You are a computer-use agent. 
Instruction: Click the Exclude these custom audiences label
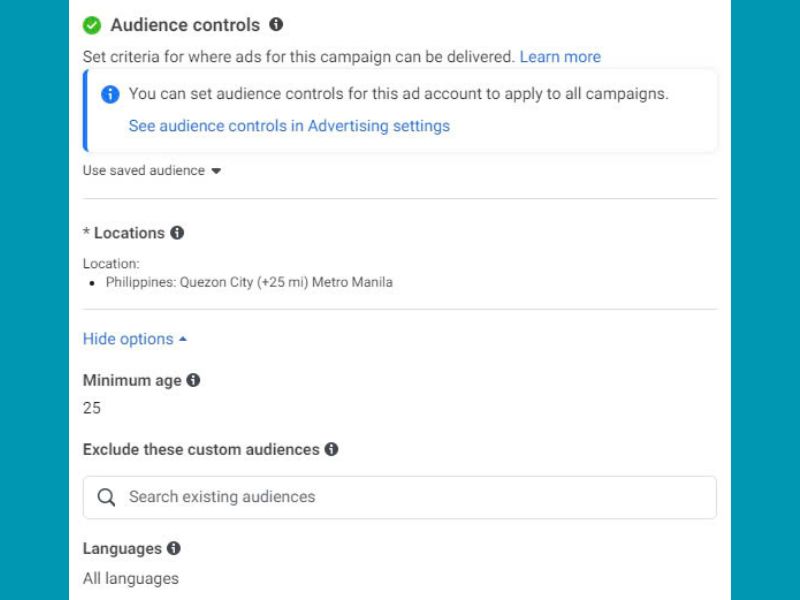[x=201, y=449]
